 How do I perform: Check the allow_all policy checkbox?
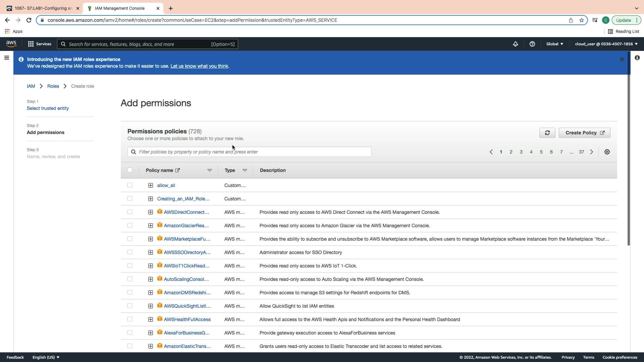[x=130, y=185]
